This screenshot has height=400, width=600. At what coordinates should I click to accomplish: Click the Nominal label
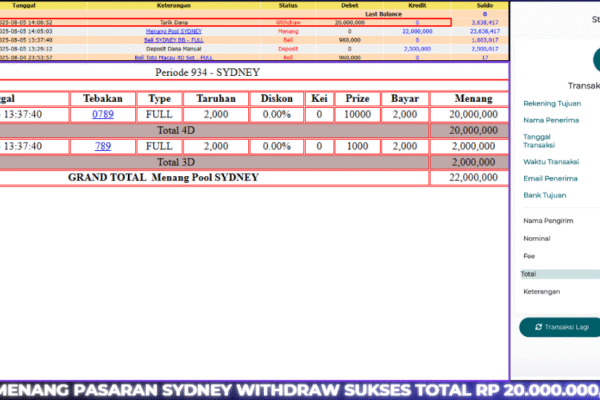pyautogui.click(x=536, y=238)
